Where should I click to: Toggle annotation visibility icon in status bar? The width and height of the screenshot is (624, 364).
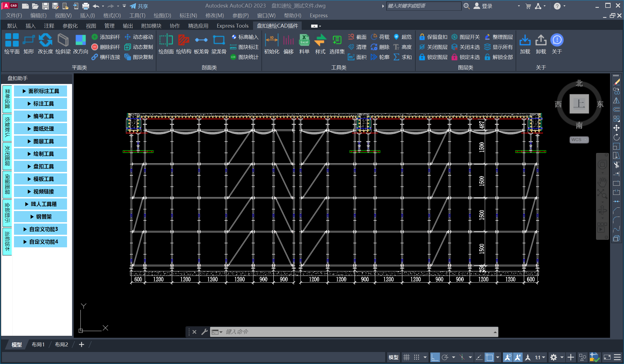point(508,357)
